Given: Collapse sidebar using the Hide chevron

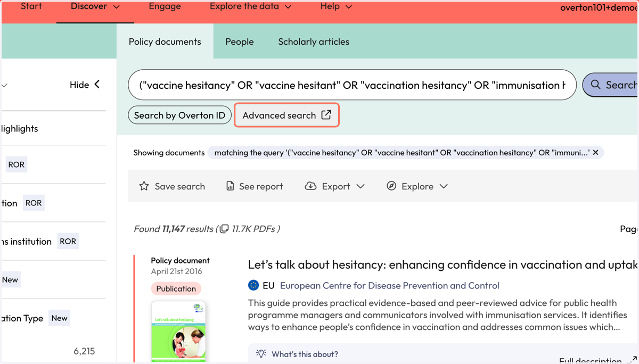Looking at the screenshot, I should [97, 85].
